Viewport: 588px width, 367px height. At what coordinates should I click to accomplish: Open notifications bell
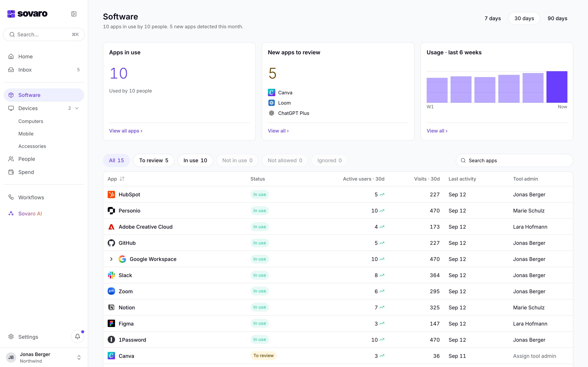tap(78, 336)
